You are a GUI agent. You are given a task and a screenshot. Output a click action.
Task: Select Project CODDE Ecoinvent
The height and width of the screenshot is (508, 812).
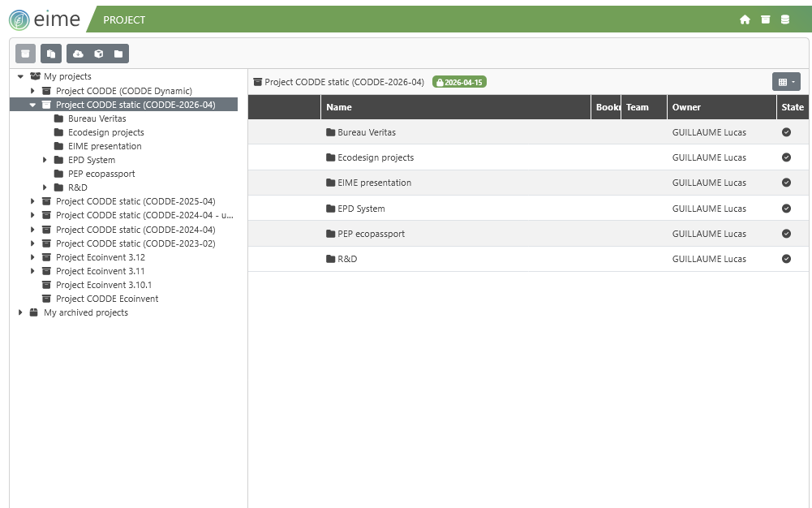point(107,299)
